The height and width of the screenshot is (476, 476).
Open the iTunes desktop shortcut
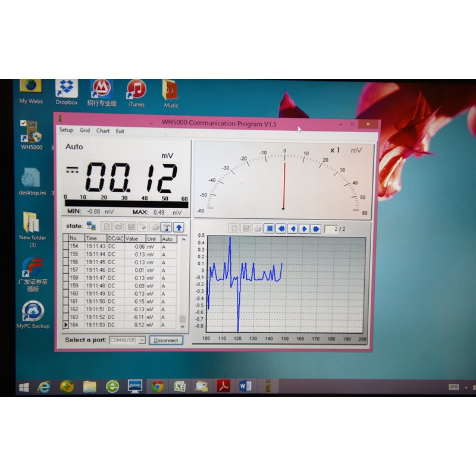[x=136, y=93]
